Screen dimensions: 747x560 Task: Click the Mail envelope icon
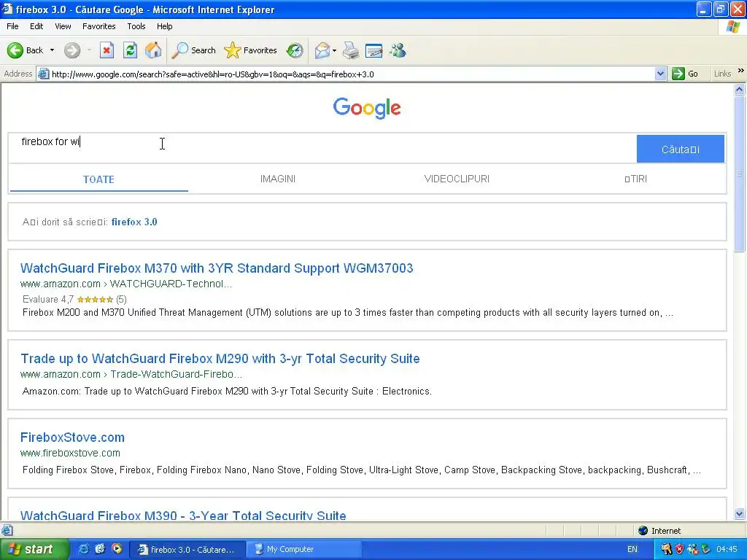322,50
